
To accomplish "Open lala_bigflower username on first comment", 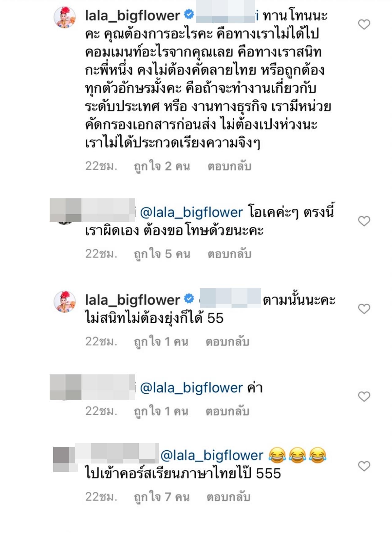I will point(133,15).
